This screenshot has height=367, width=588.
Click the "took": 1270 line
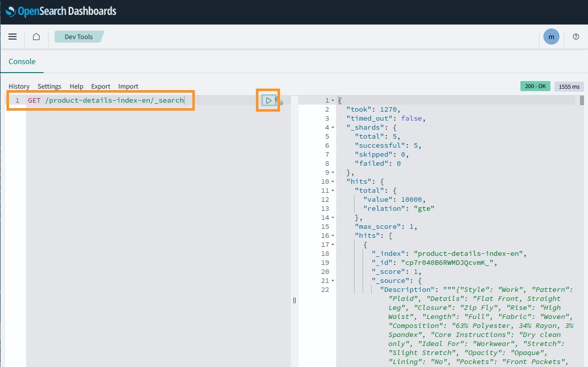coord(373,110)
